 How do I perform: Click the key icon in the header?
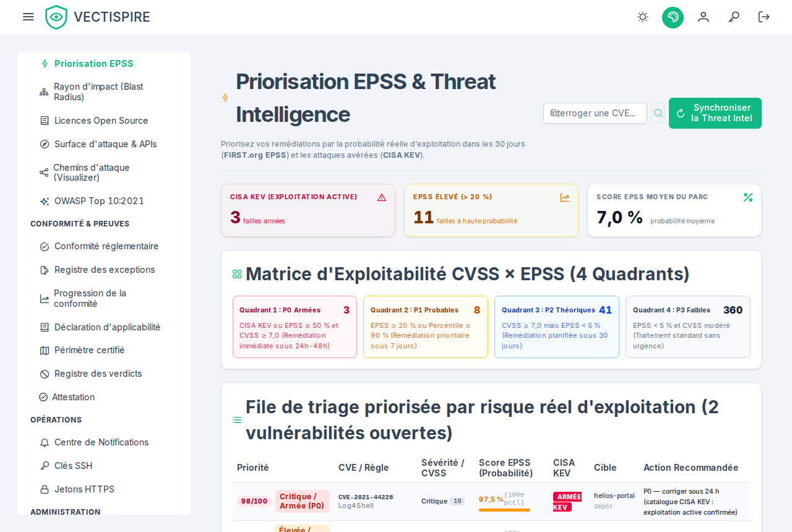pyautogui.click(x=734, y=17)
